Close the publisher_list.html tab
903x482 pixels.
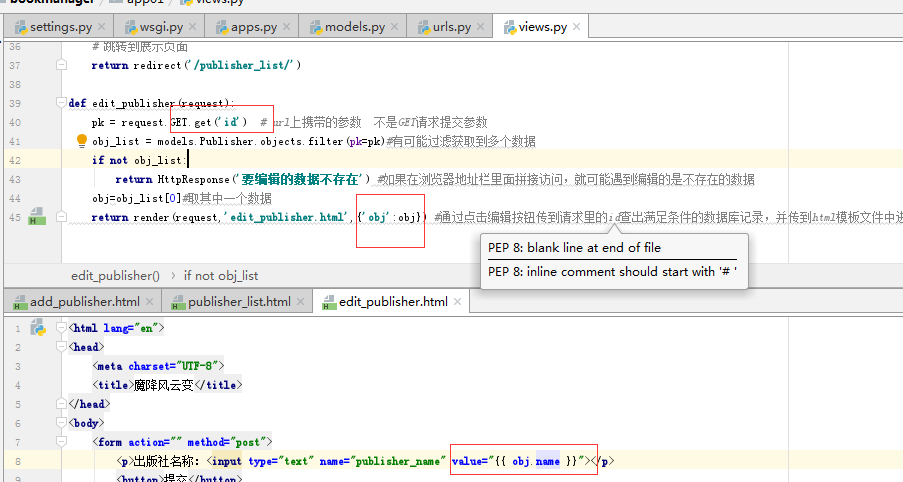coord(301,302)
